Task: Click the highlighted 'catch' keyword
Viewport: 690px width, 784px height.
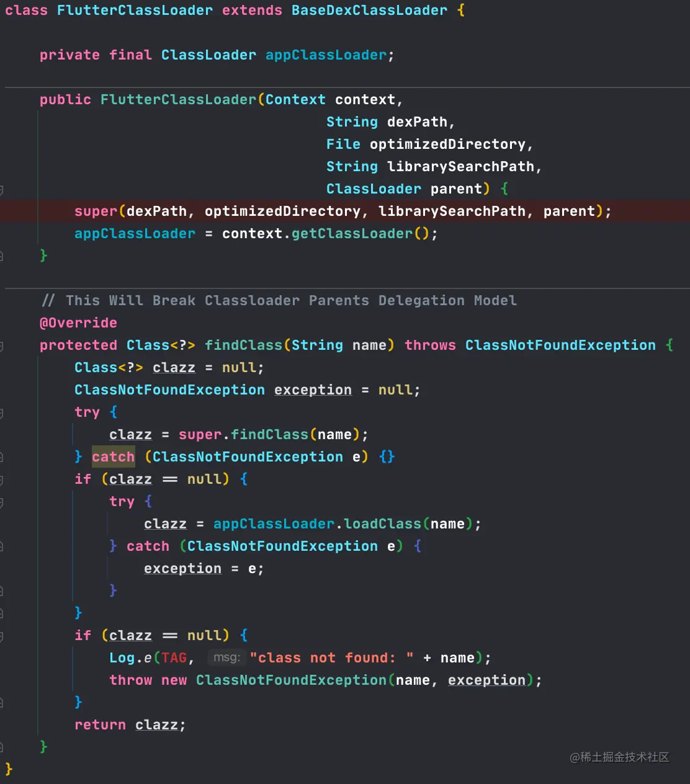Action: pos(113,457)
